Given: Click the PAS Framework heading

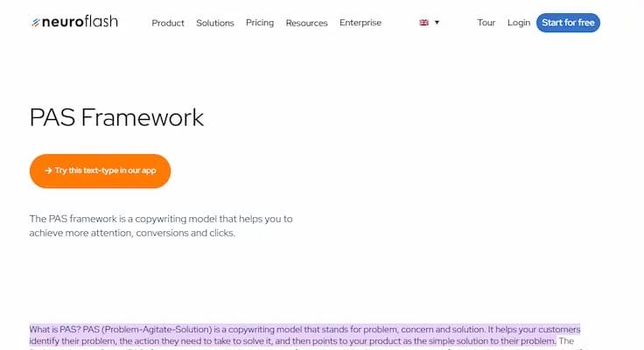Looking at the screenshot, I should pyautogui.click(x=116, y=117).
